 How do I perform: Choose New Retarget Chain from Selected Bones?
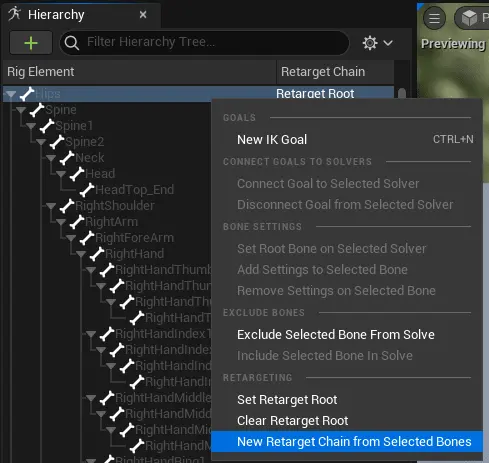tap(347, 442)
